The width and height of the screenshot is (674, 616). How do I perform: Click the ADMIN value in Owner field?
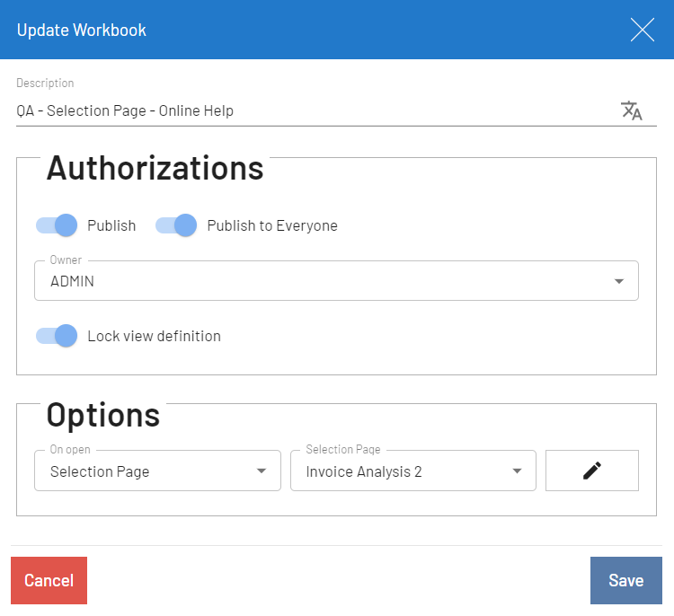click(x=73, y=281)
